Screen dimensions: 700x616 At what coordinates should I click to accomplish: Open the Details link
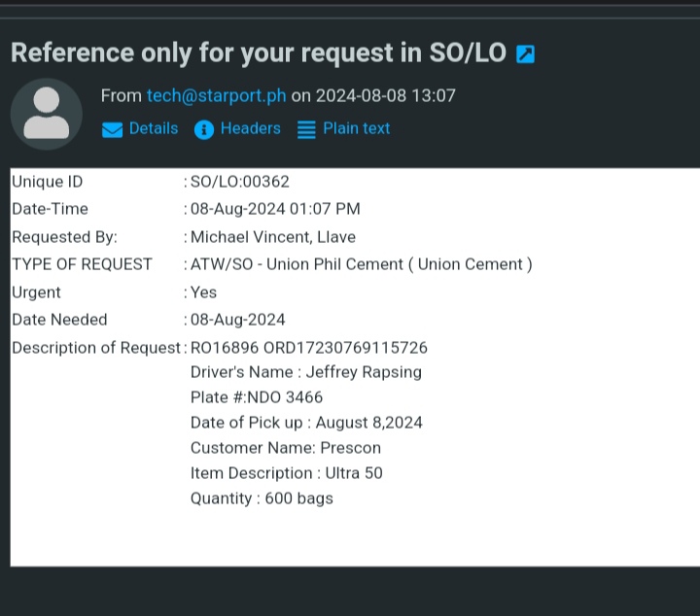coord(153,128)
